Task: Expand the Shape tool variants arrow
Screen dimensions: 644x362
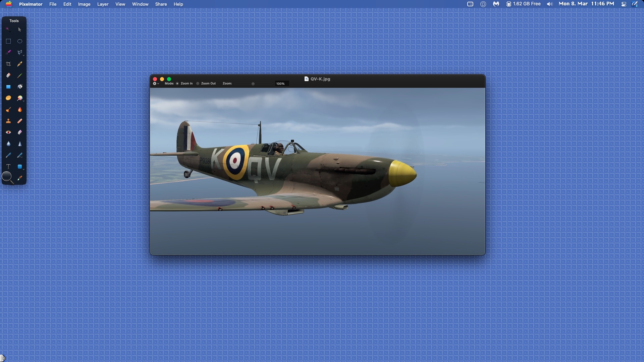Action: 23,169
